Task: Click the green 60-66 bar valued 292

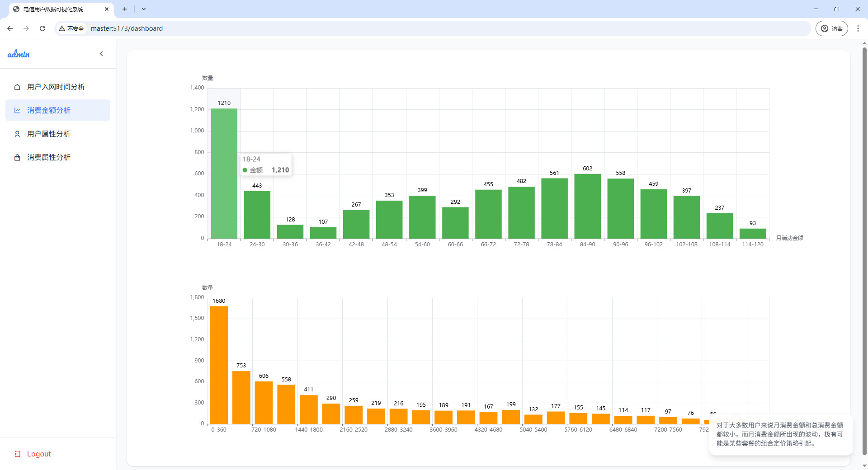Action: (x=455, y=223)
